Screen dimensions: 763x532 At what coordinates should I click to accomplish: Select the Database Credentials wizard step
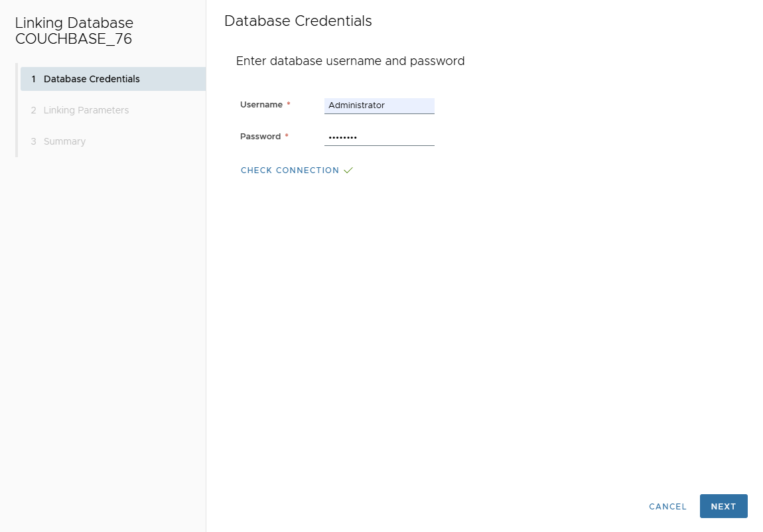92,79
